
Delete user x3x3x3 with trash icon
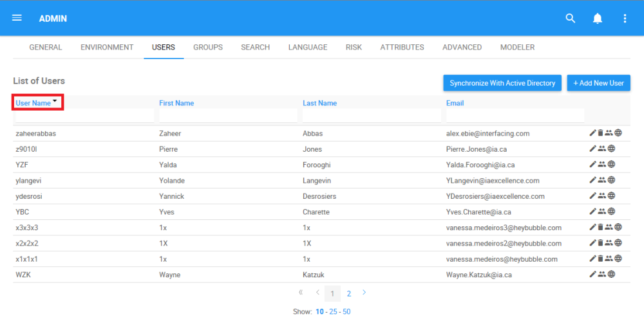[x=600, y=227]
